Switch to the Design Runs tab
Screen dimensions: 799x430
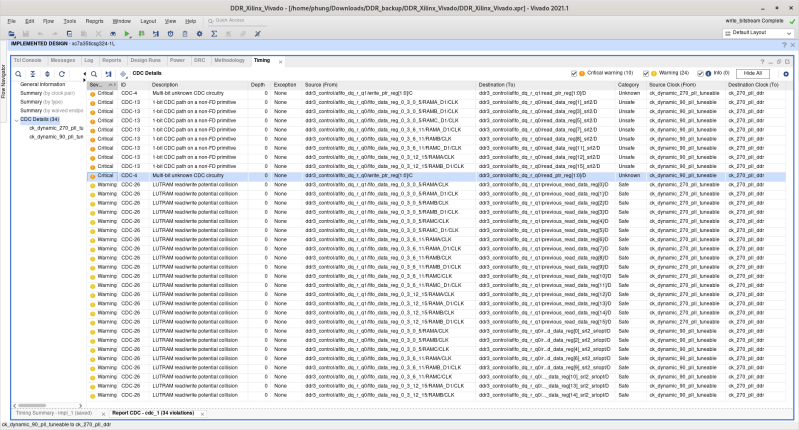coord(145,60)
